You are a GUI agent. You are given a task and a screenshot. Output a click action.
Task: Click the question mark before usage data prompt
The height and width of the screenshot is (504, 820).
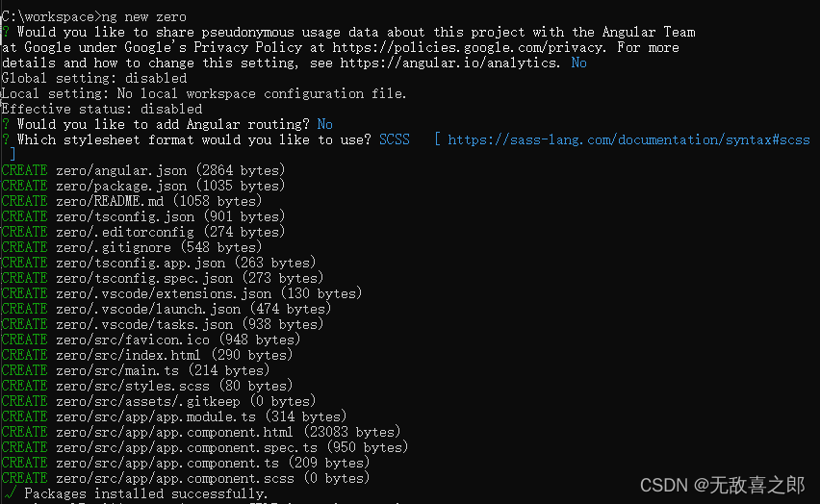[x=6, y=32]
